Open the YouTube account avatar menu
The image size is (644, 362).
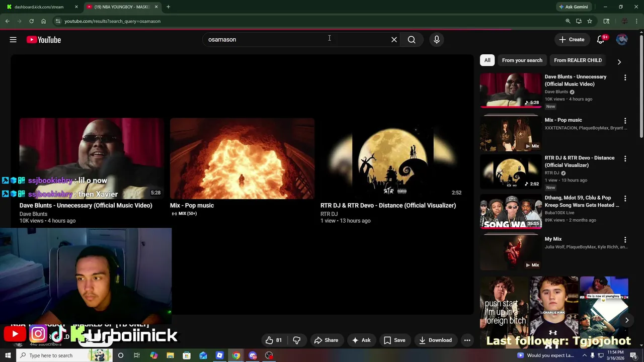[x=622, y=40]
